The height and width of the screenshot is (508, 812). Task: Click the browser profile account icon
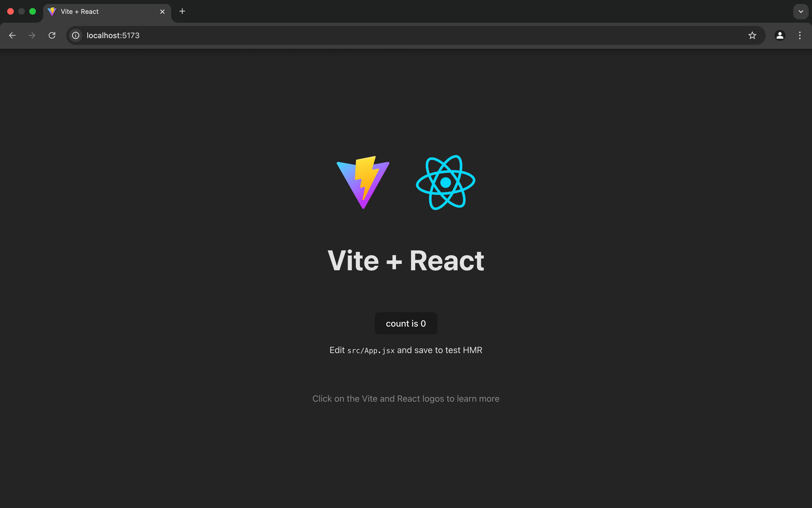pos(780,35)
